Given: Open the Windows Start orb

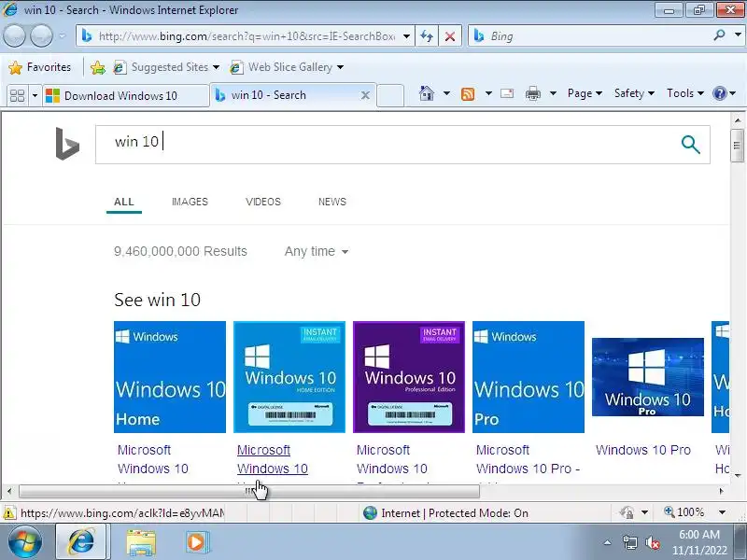Looking at the screenshot, I should 25,542.
